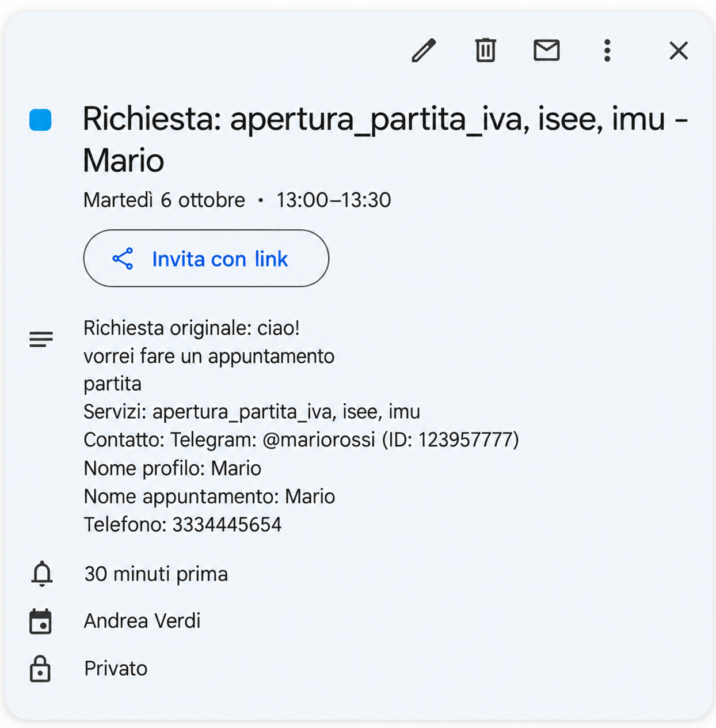Click the 'Invita con link' button
The height and width of the screenshot is (728, 716).
[206, 259]
